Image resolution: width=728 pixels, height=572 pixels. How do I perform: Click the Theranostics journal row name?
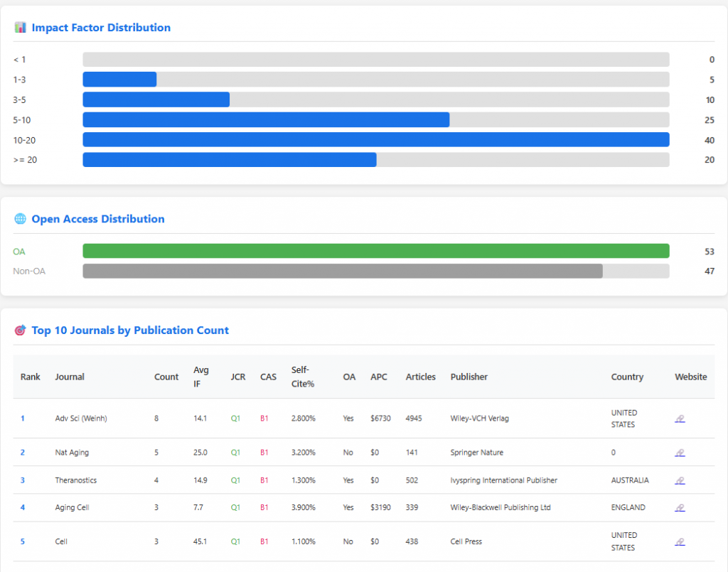[75, 480]
